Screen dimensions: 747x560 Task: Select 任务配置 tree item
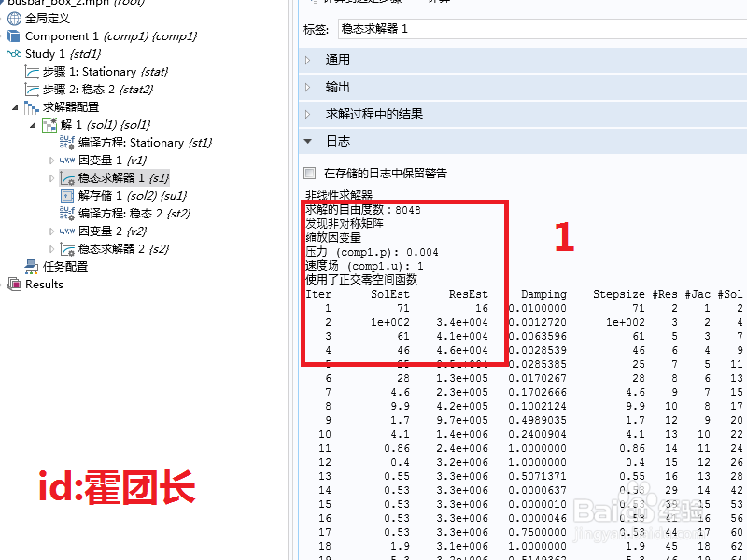click(x=65, y=267)
